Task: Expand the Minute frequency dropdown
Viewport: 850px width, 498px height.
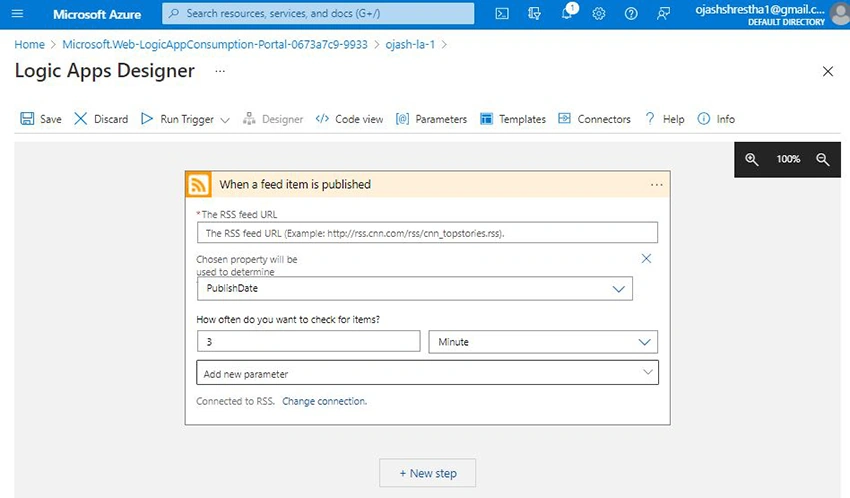Action: click(x=543, y=342)
